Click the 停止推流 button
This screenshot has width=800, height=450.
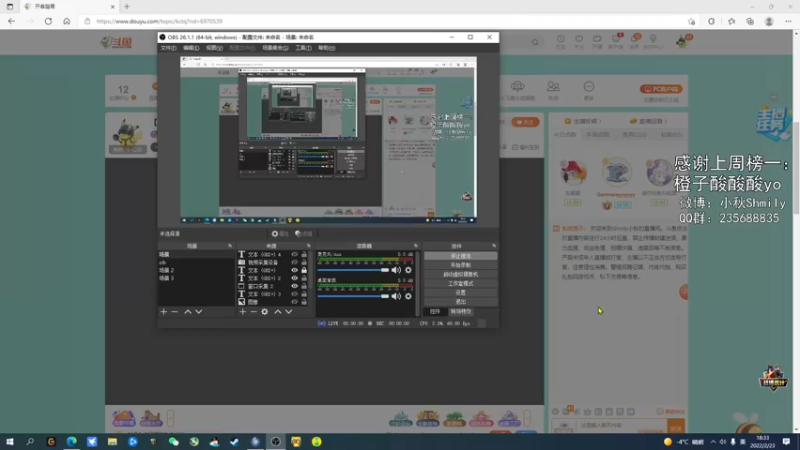[x=461, y=256]
